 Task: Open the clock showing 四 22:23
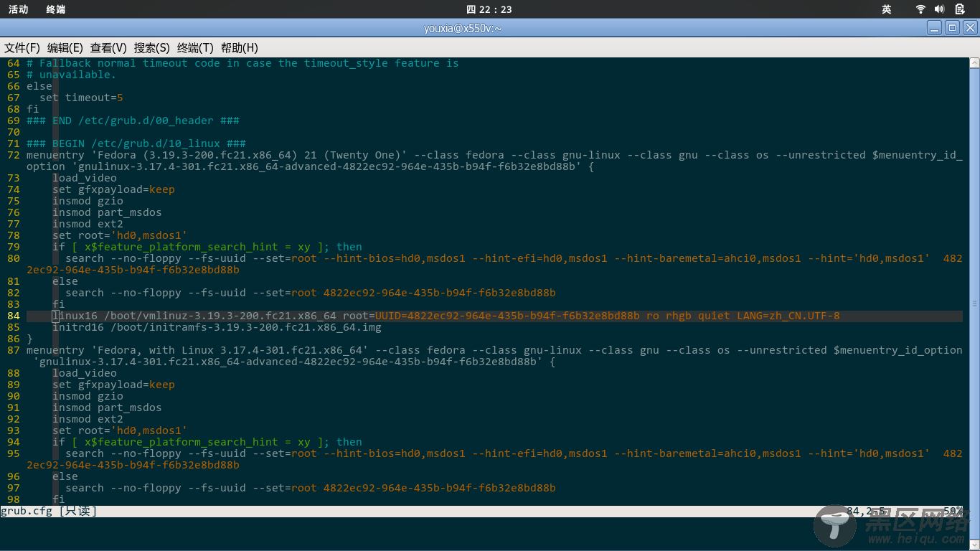click(x=489, y=9)
